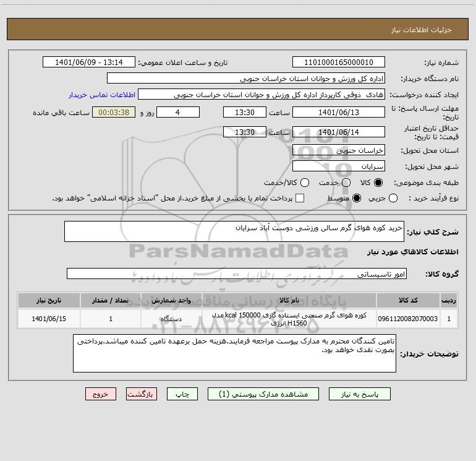Click the need date cell 1401/06/15
Image resolution: width=476 pixels, height=461 pixels.
49,319
